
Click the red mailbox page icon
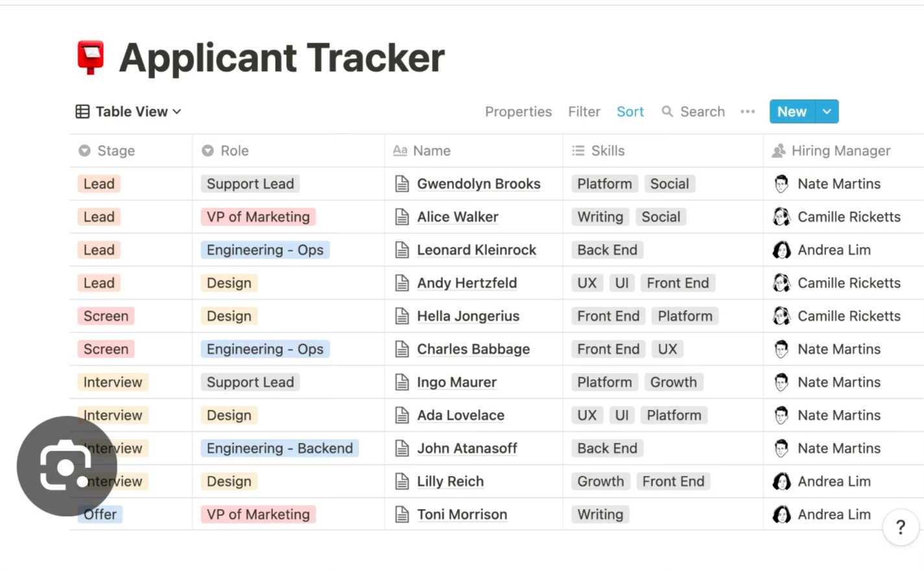(91, 58)
